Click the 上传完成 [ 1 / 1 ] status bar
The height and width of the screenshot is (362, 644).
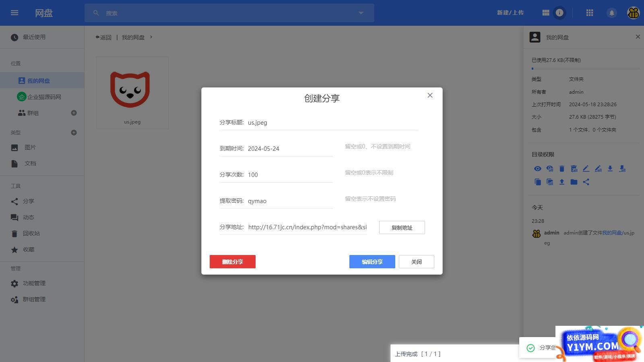(x=455, y=354)
